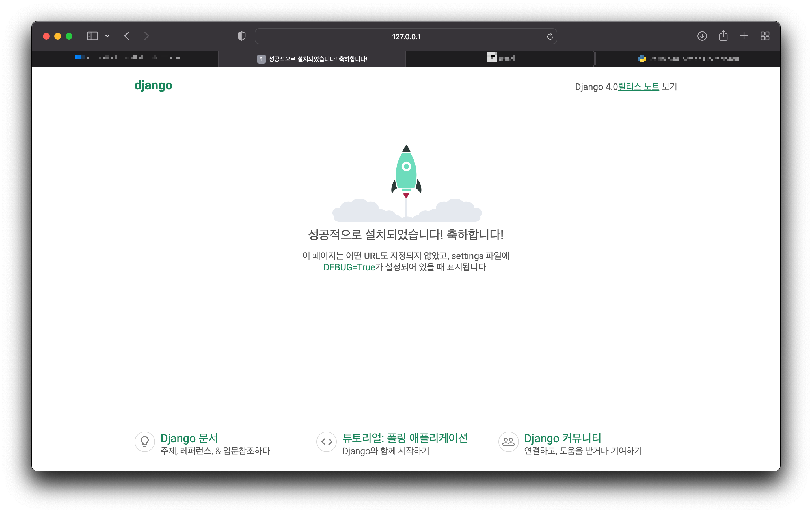Open Django 문서 link
The image size is (812, 513).
click(x=189, y=438)
